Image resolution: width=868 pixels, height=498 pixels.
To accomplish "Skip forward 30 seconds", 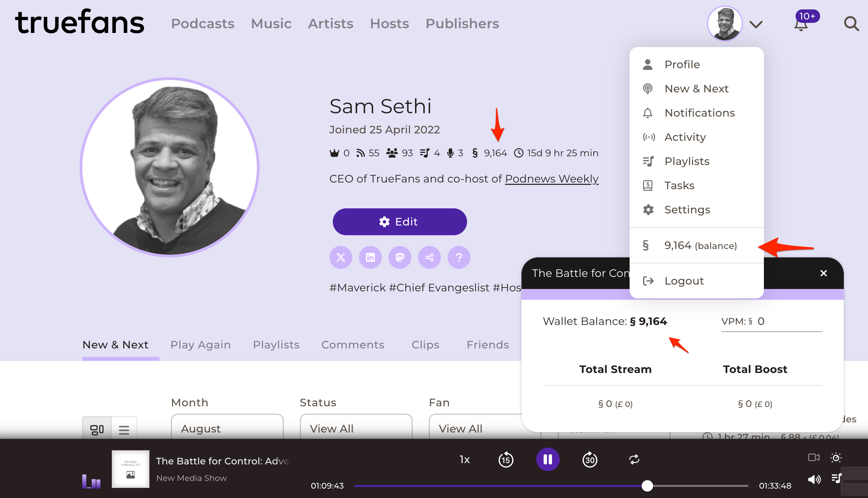I will tap(590, 459).
